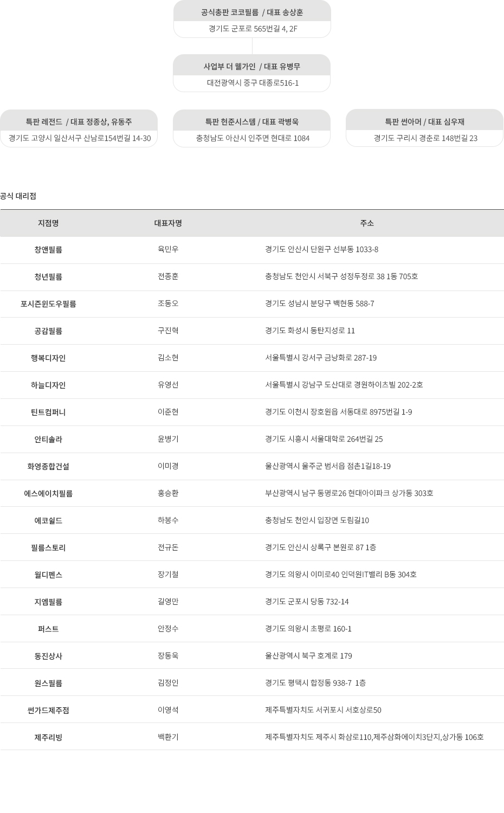Click the 대표자명 column header

168,223
